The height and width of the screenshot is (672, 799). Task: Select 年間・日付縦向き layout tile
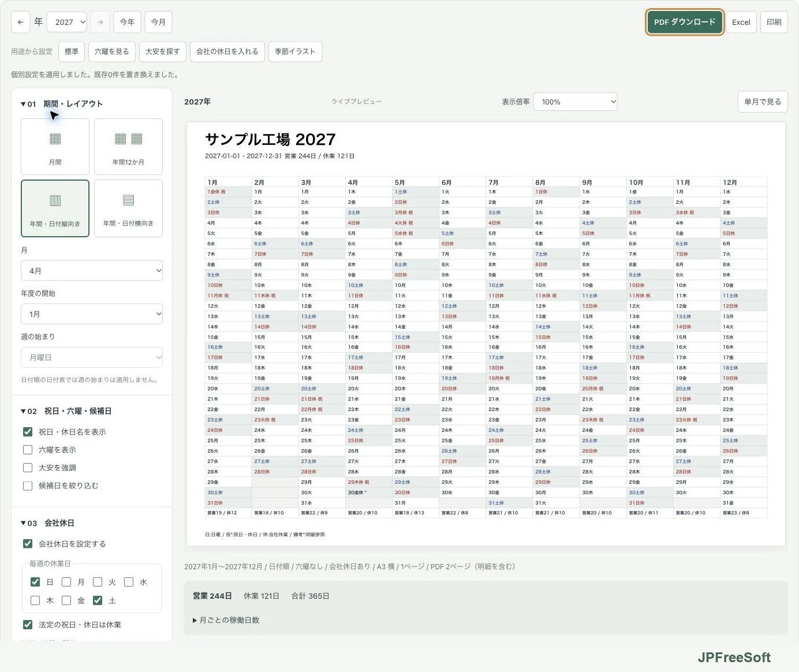[55, 208]
